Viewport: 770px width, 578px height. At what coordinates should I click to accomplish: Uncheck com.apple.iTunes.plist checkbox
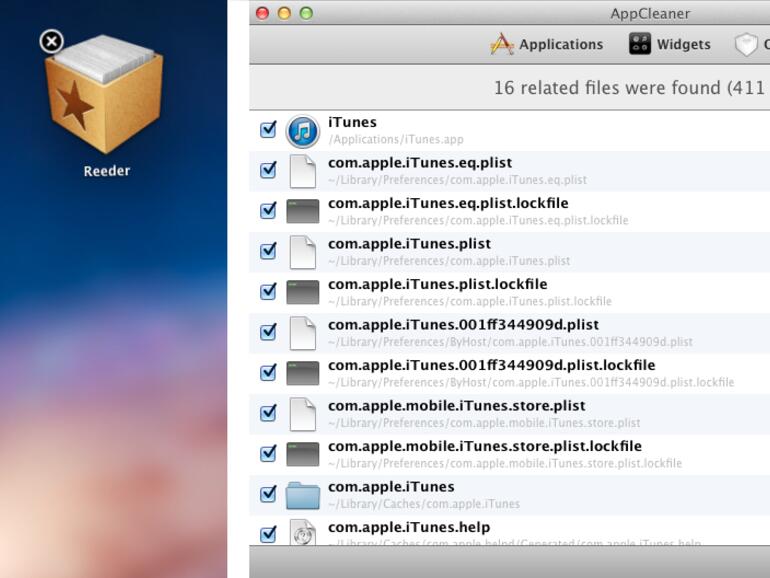tap(268, 251)
